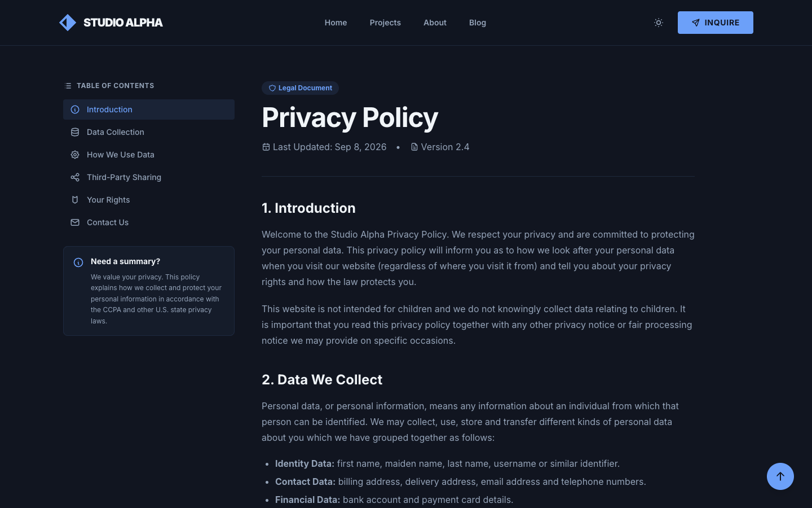Click the 'Identity Data:' list item
This screenshot has width=812, height=508.
pos(447,463)
